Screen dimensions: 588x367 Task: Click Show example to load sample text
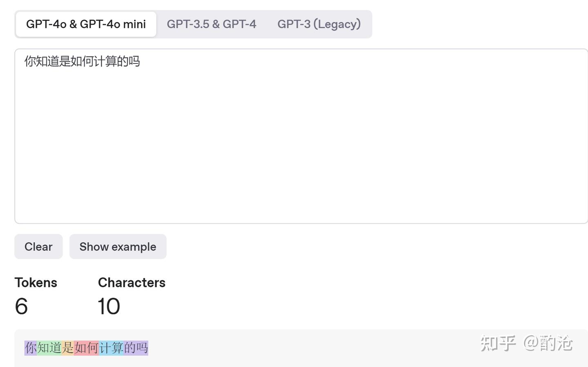click(118, 246)
